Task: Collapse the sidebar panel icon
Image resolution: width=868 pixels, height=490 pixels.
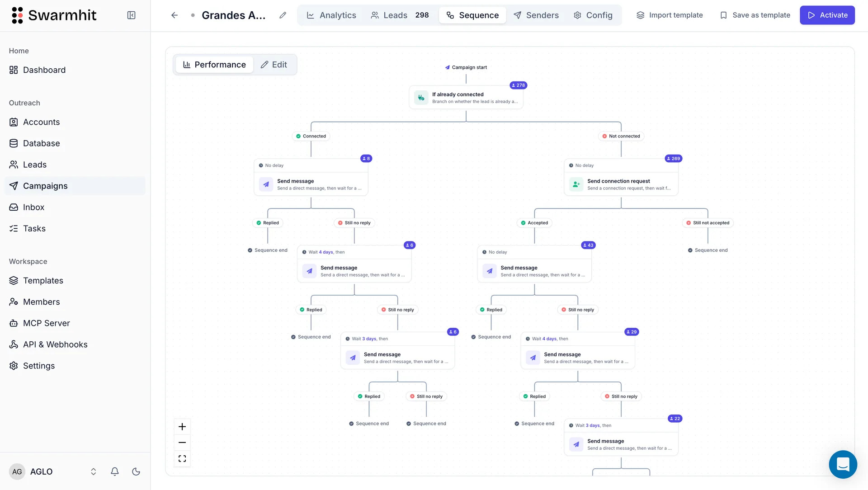Action: [x=131, y=15]
